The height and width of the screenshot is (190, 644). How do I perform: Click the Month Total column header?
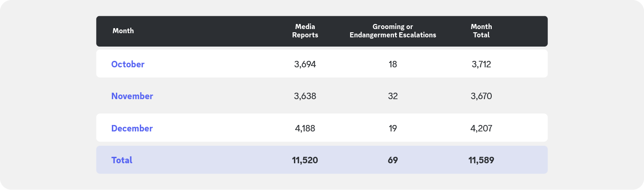pyautogui.click(x=481, y=31)
